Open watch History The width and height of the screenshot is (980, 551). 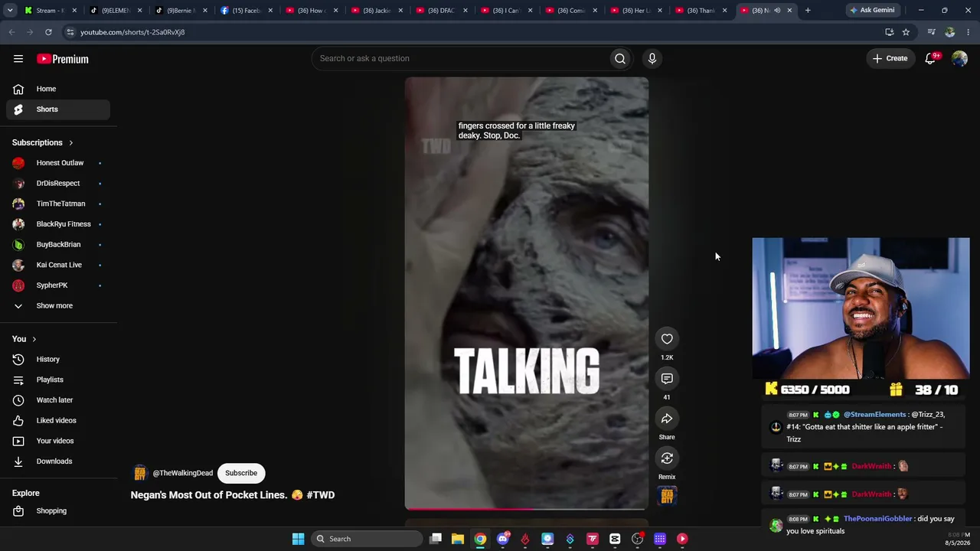[58, 359]
